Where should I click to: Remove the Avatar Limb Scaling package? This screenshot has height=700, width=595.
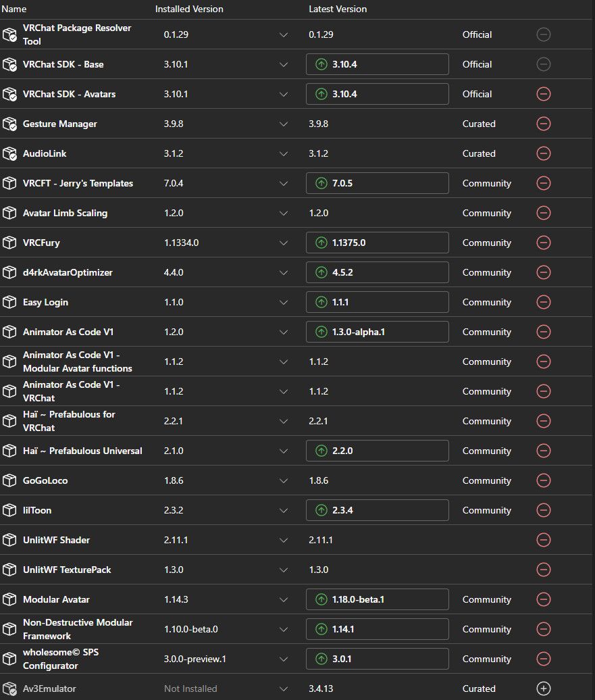(x=543, y=213)
